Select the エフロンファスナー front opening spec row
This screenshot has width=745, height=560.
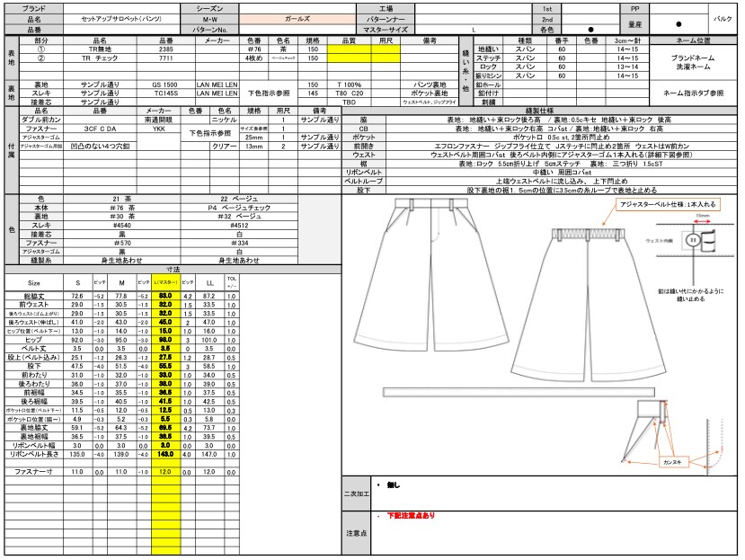coord(561,147)
